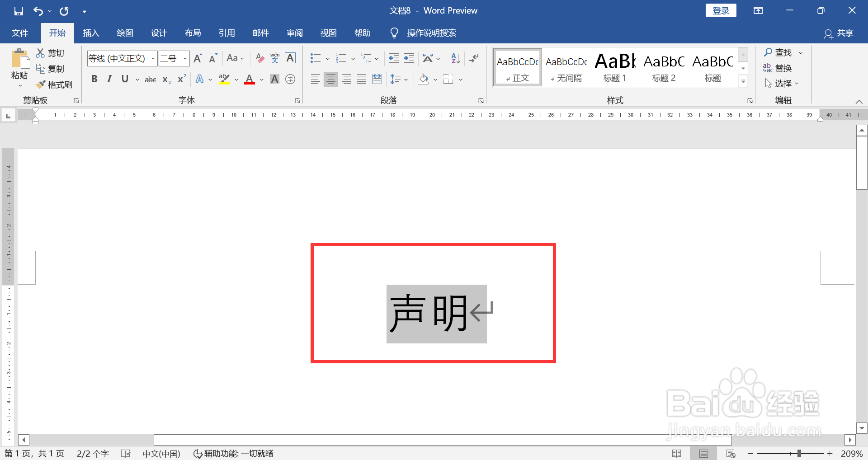Open the 文件 menu

pyautogui.click(x=19, y=33)
